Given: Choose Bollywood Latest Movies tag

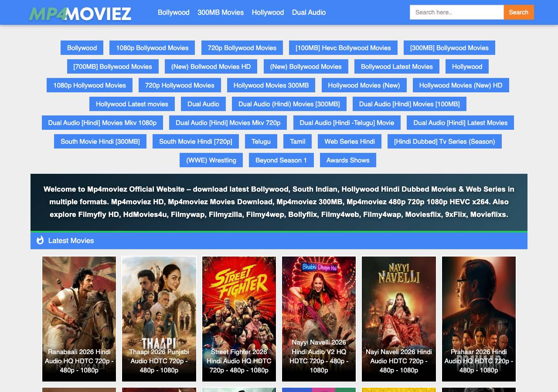Looking at the screenshot, I should [x=397, y=67].
